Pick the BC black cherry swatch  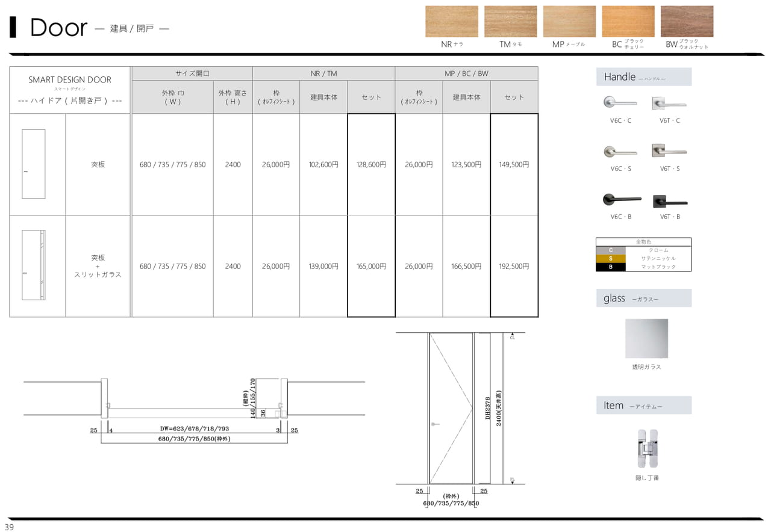(628, 22)
